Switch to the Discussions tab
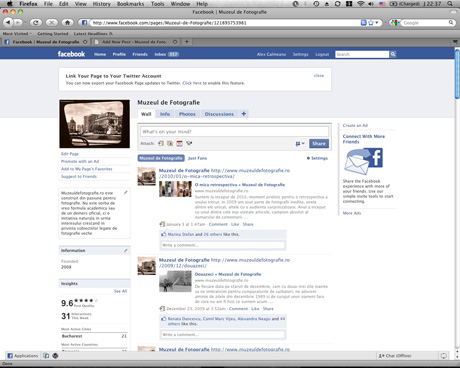Image resolution: width=460 pixels, height=368 pixels. [219, 114]
